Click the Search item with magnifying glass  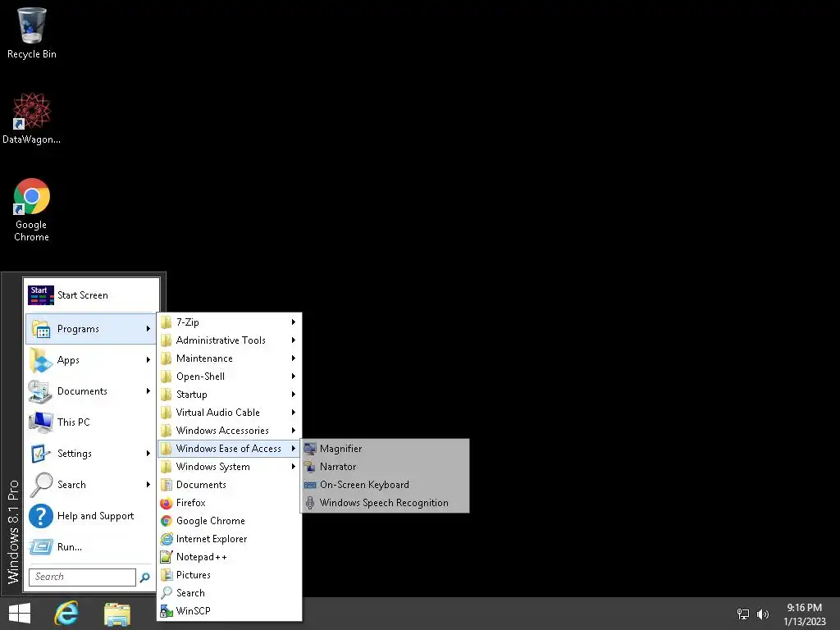90,484
